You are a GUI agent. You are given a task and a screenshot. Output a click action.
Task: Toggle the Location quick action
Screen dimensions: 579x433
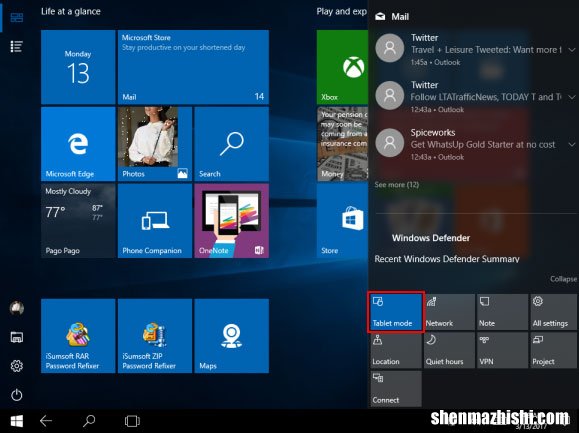point(396,350)
